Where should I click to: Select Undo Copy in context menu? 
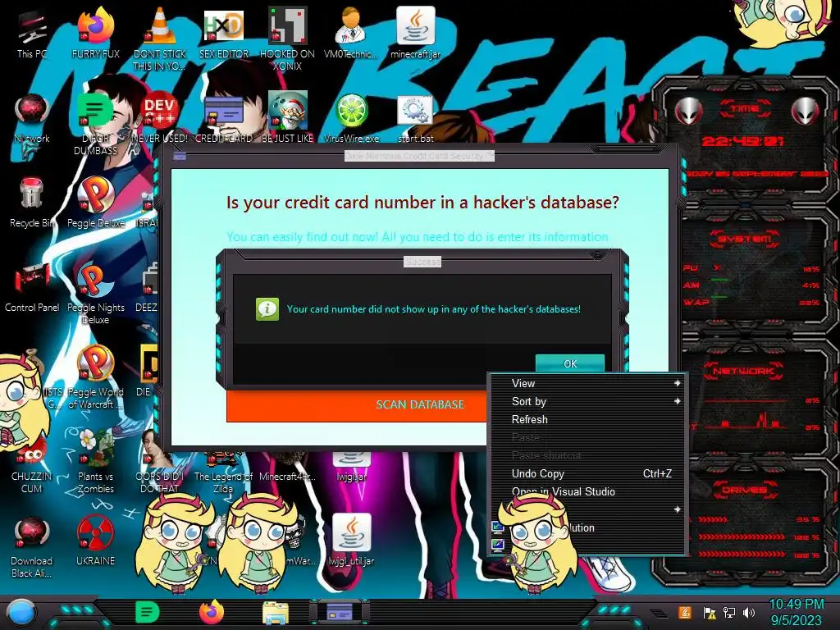point(587,473)
